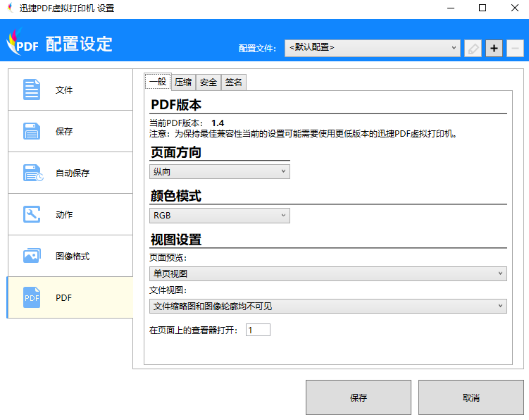Open the 文件 settings section
Image resolution: width=529 pixels, height=420 pixels.
tap(70, 89)
